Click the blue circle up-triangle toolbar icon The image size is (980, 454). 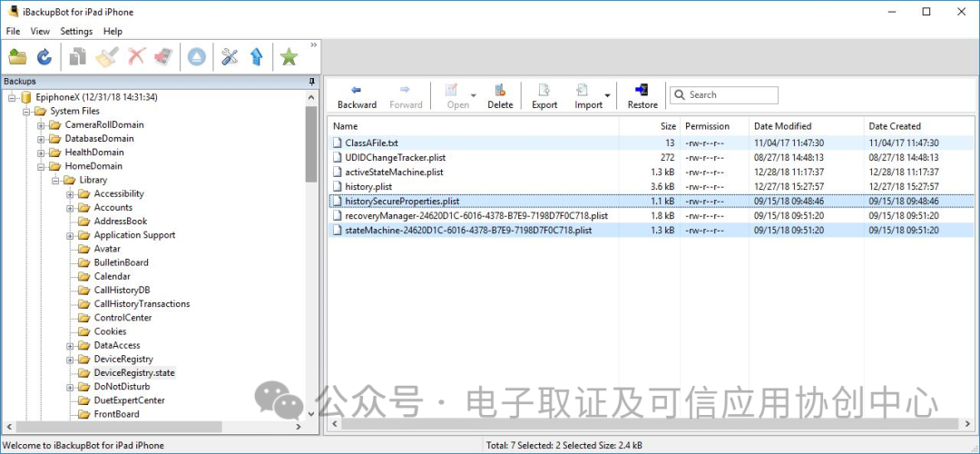point(197,57)
